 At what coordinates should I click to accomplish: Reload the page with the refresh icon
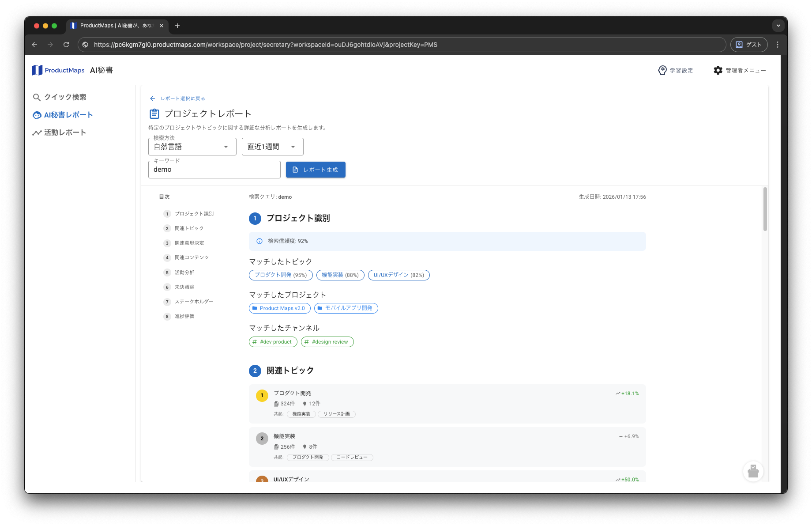pyautogui.click(x=66, y=45)
